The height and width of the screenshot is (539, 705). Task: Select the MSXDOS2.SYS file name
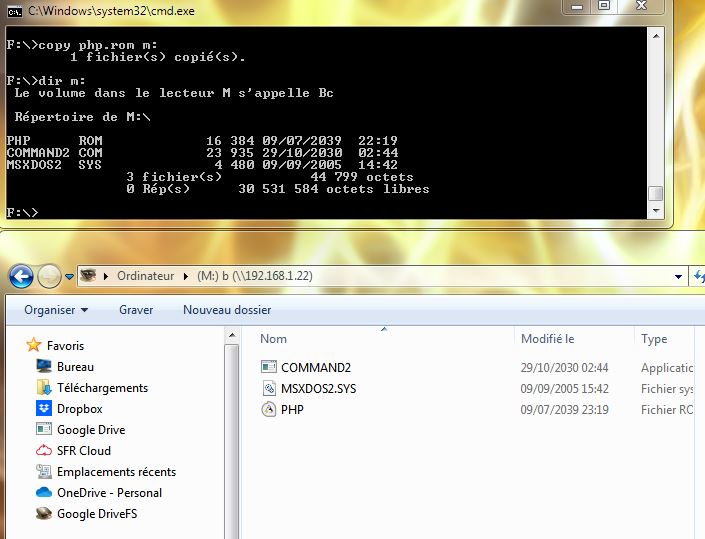(318, 389)
